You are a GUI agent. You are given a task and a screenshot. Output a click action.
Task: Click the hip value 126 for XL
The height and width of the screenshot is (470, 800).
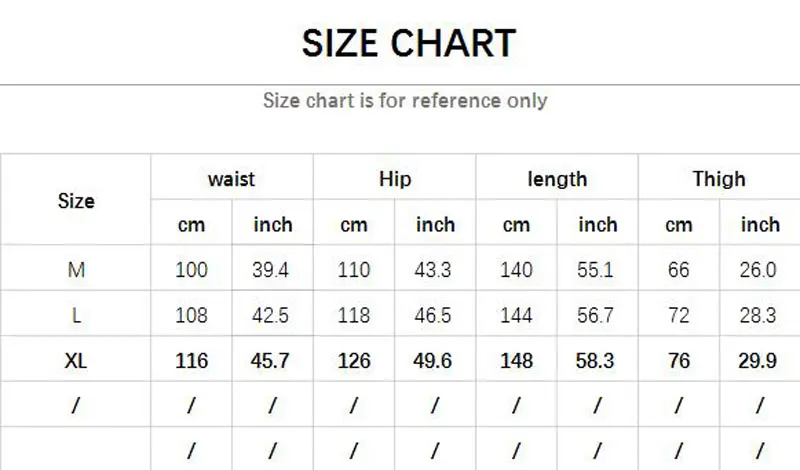(x=354, y=361)
